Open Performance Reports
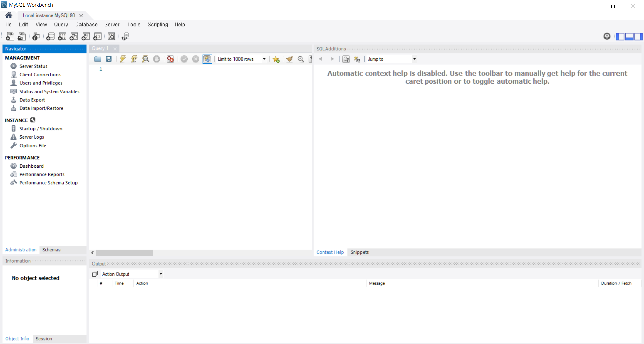Viewport: 644px width, 344px height. pos(42,174)
